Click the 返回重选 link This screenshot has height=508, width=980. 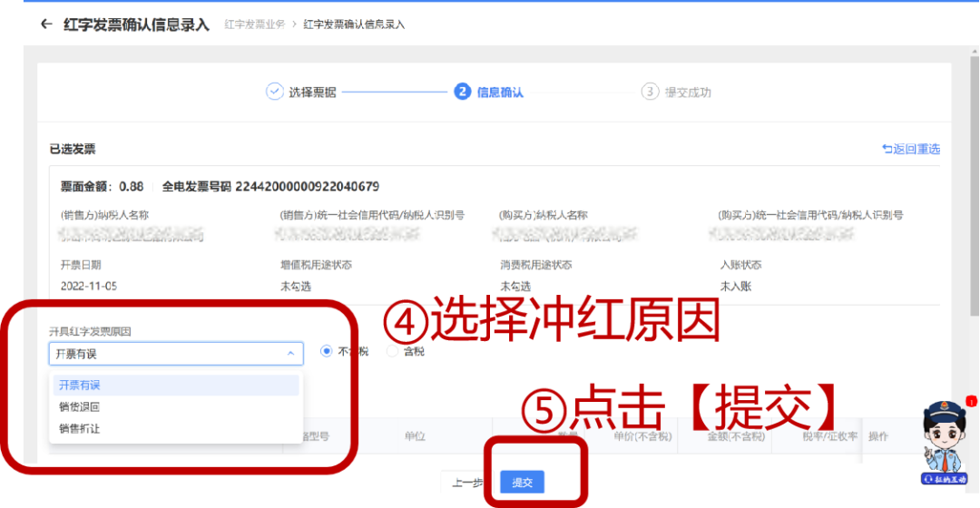pos(911,149)
